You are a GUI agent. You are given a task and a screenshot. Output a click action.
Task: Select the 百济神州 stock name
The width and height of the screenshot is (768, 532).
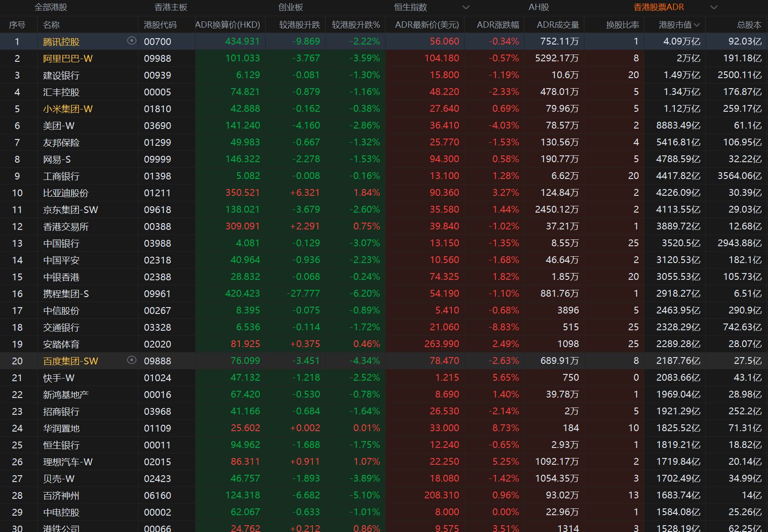61,495
